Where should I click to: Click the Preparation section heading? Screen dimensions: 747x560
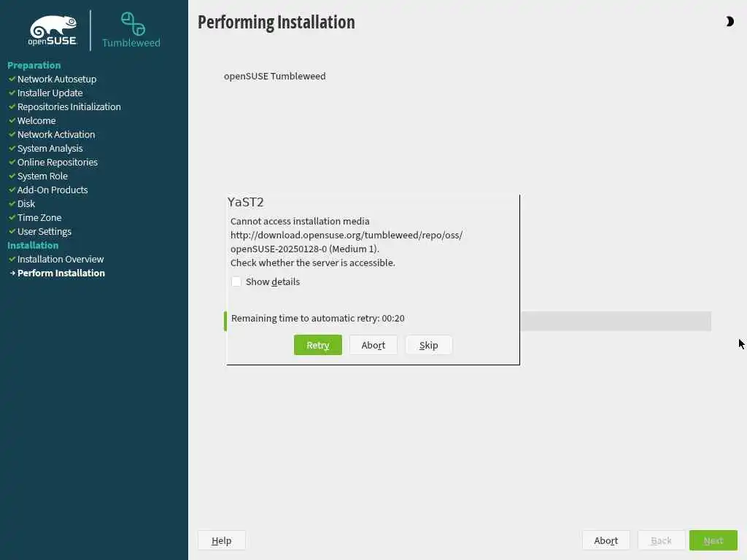pos(34,65)
